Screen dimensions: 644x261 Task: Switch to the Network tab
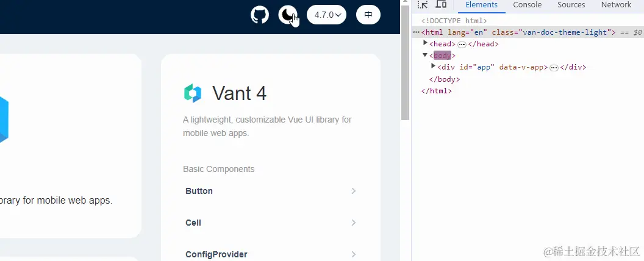pyautogui.click(x=616, y=5)
